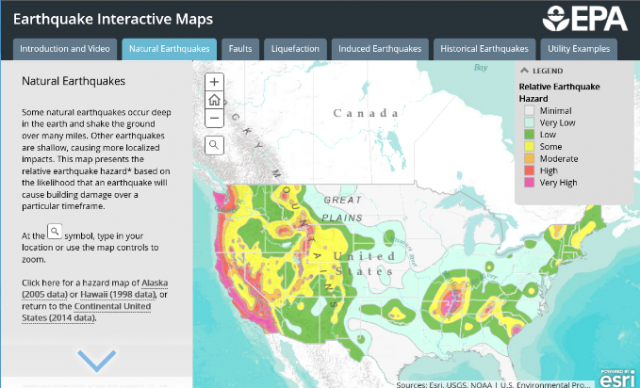Reset map with the home button
640x388 pixels.
214,100
